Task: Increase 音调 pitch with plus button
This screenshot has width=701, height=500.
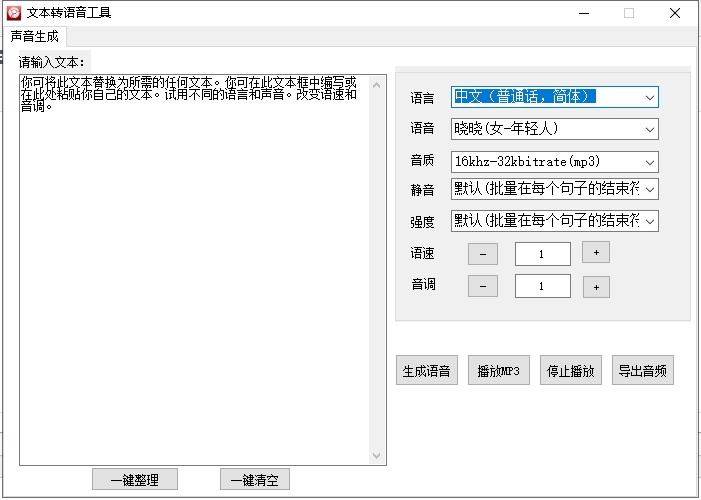Action: click(x=595, y=287)
